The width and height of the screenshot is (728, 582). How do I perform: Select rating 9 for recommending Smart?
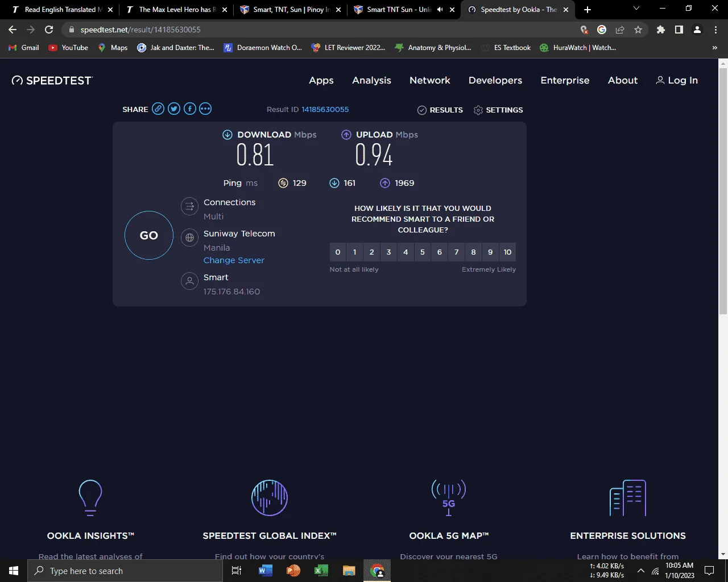[x=490, y=252]
